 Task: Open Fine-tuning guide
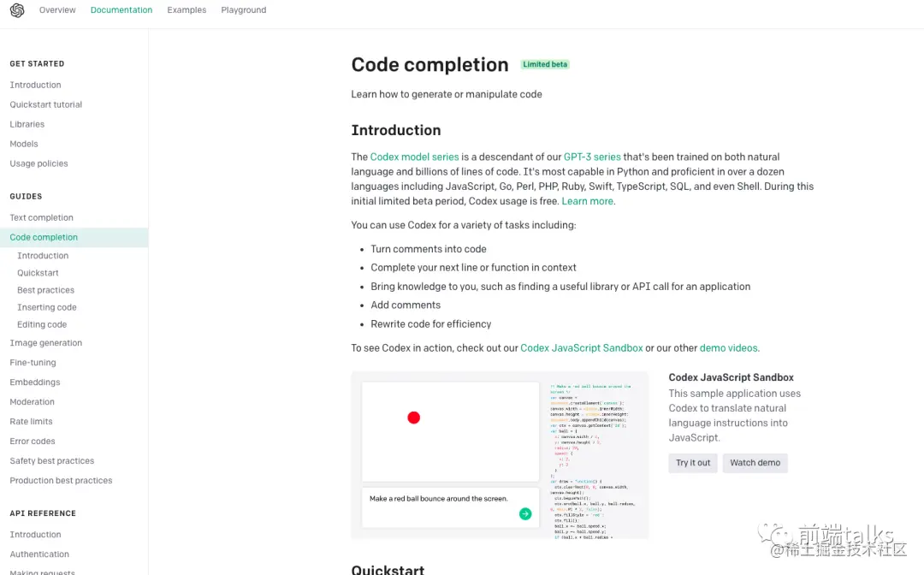33,362
